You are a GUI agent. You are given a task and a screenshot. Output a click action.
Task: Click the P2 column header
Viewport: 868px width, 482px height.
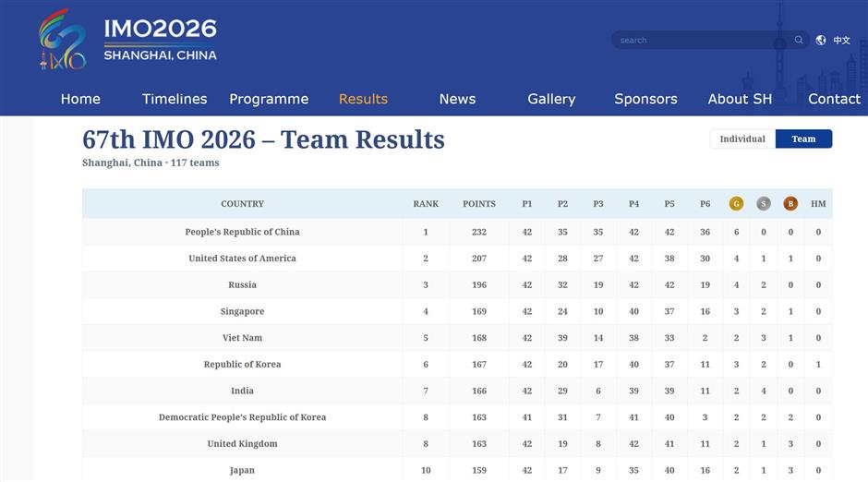pos(562,204)
